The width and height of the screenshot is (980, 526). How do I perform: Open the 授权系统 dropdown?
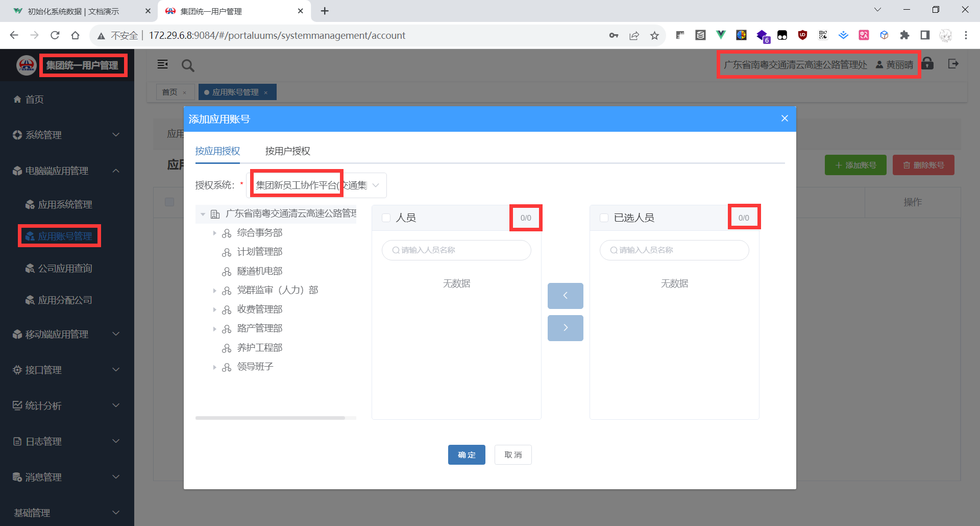316,185
